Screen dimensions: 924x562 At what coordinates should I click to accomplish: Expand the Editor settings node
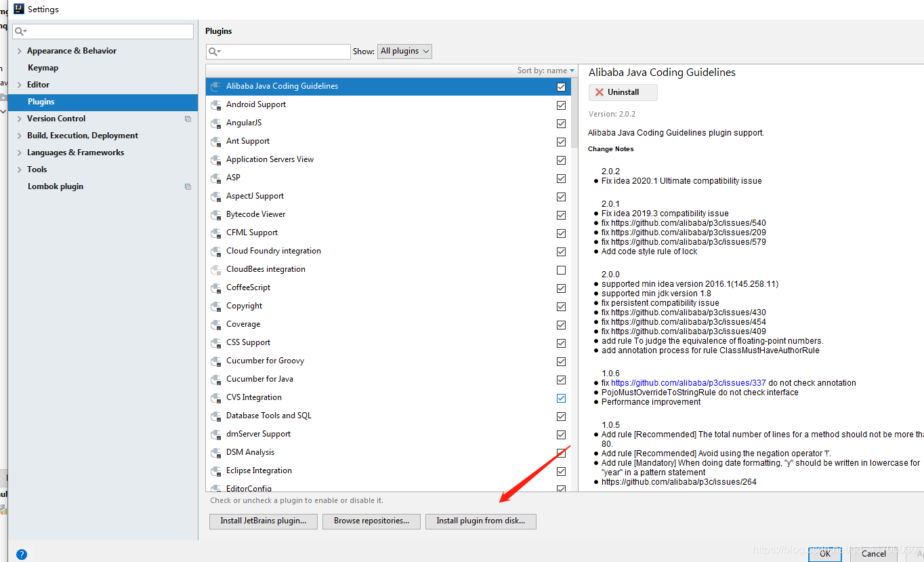point(19,85)
